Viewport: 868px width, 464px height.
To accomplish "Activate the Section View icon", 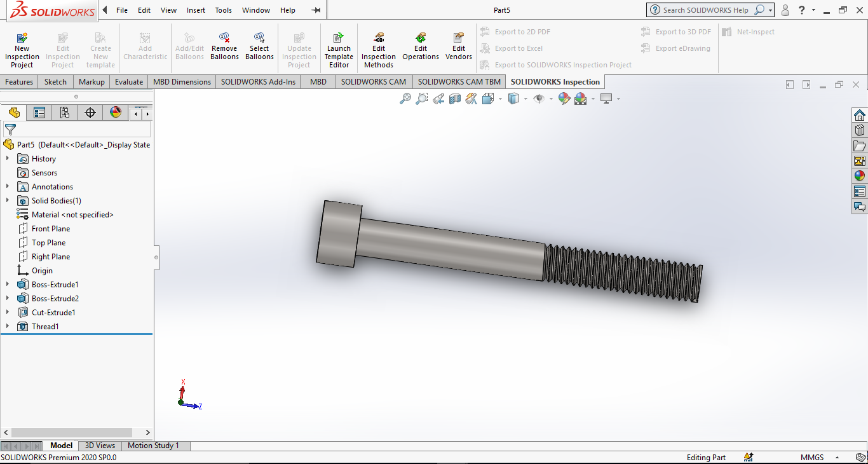I will [x=454, y=99].
